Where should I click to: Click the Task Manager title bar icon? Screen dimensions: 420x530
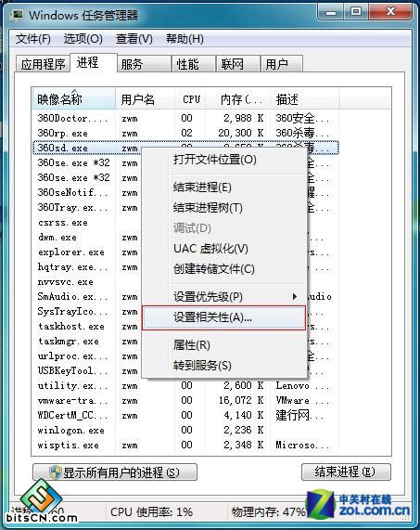[16, 15]
